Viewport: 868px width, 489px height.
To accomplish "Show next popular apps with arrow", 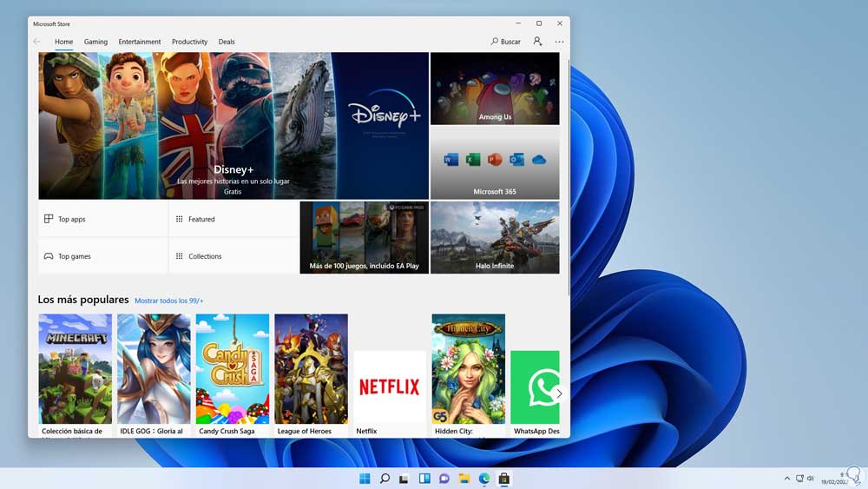I will (x=559, y=393).
